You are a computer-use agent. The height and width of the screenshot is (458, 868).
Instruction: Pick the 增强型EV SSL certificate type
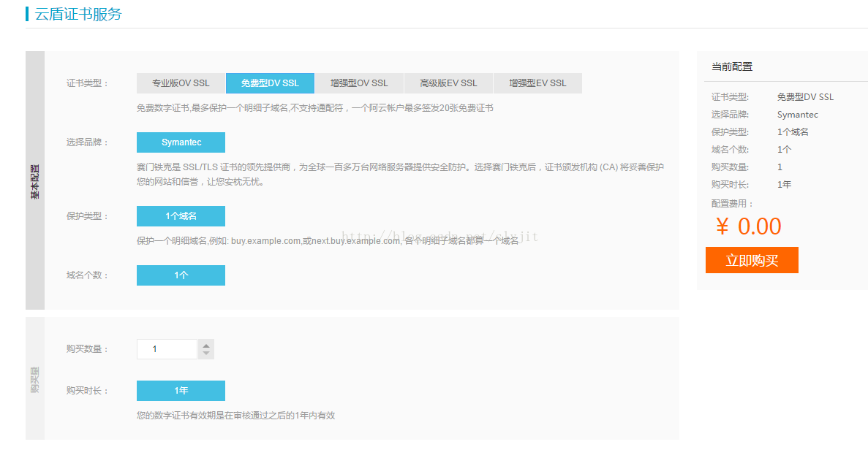click(537, 83)
